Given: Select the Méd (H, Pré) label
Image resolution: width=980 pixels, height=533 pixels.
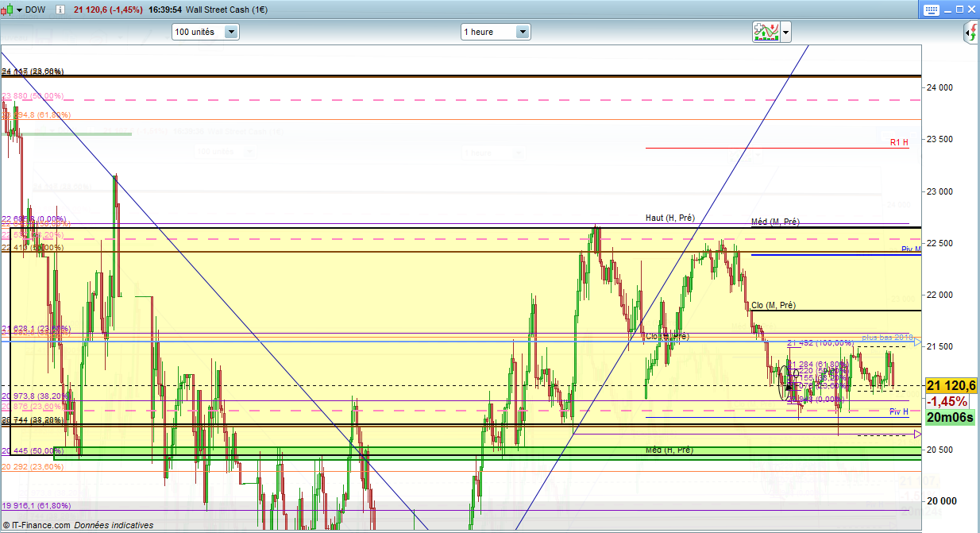Looking at the screenshot, I should click(669, 450).
